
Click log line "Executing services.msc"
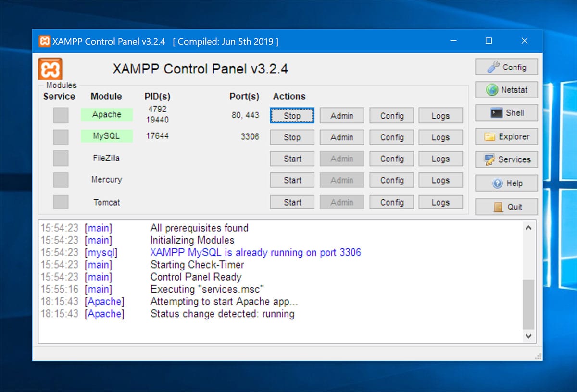[207, 289]
